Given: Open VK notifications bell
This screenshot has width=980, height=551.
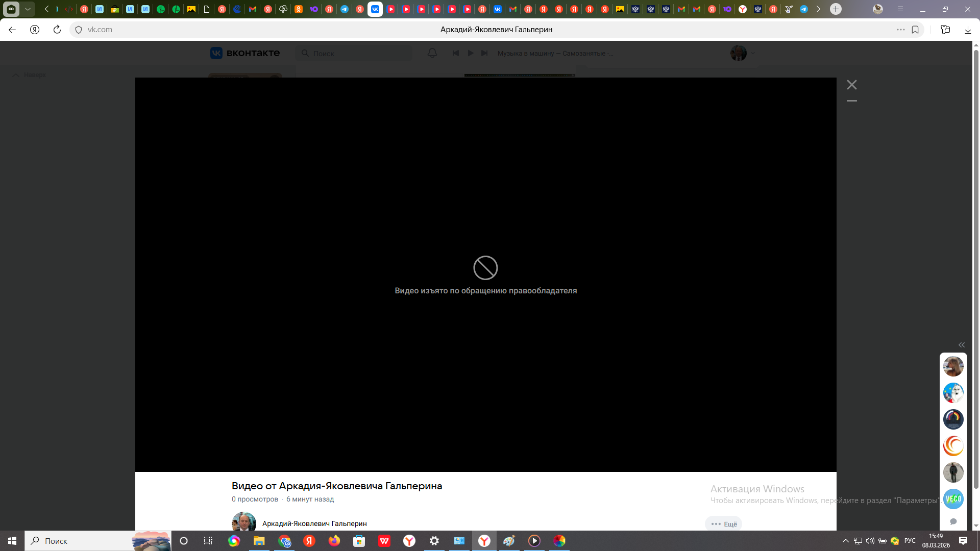Looking at the screenshot, I should (x=432, y=53).
